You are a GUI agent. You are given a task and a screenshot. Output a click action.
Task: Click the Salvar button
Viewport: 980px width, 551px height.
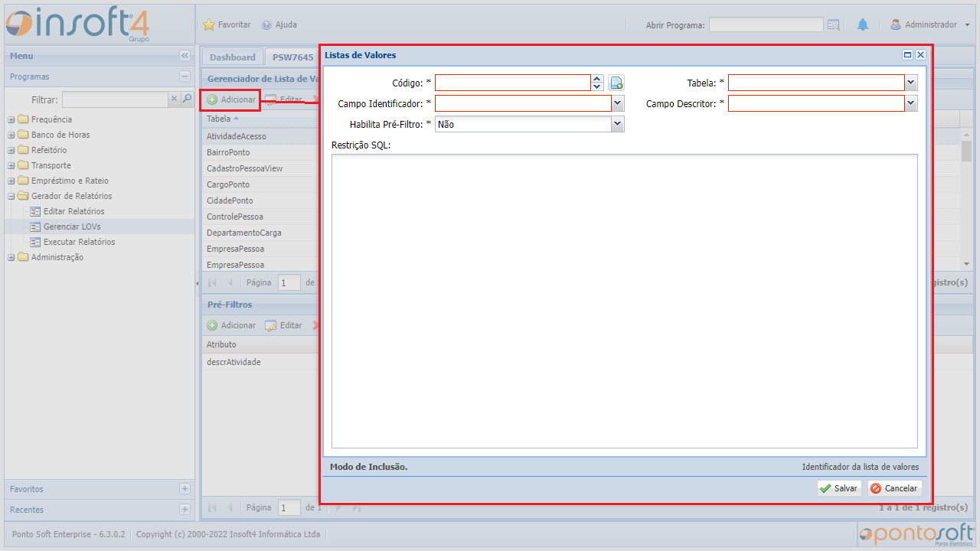(x=838, y=488)
